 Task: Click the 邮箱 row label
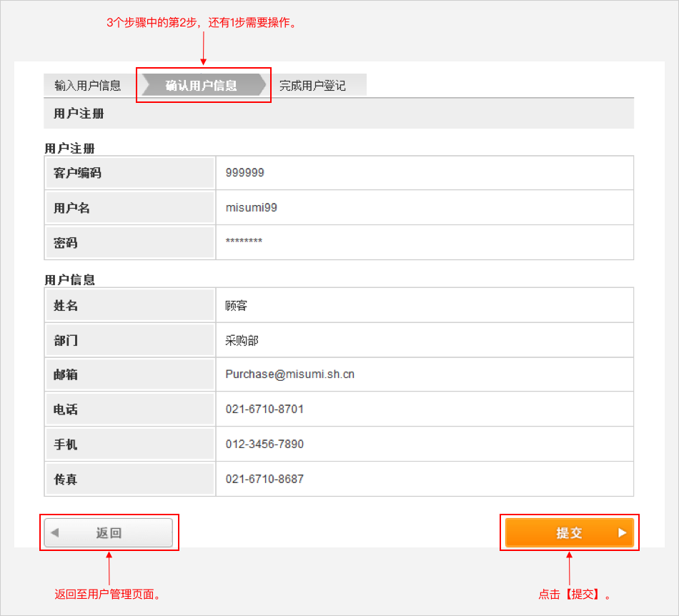coord(66,375)
